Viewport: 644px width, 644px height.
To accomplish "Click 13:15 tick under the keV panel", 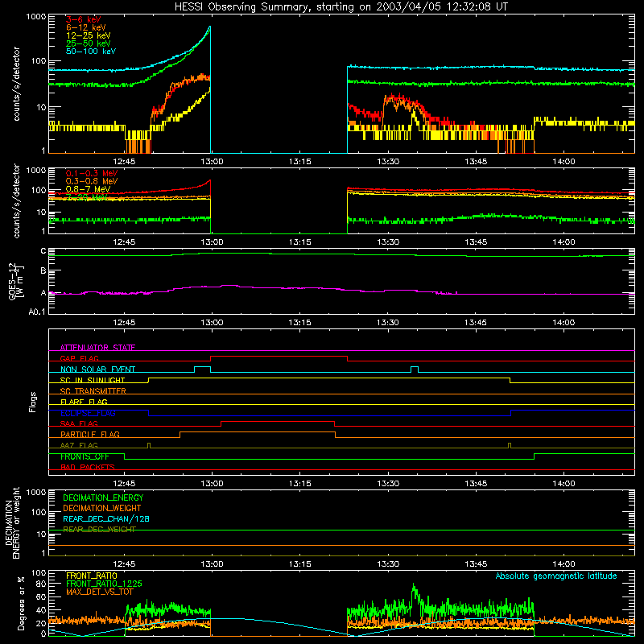I will pos(299,162).
